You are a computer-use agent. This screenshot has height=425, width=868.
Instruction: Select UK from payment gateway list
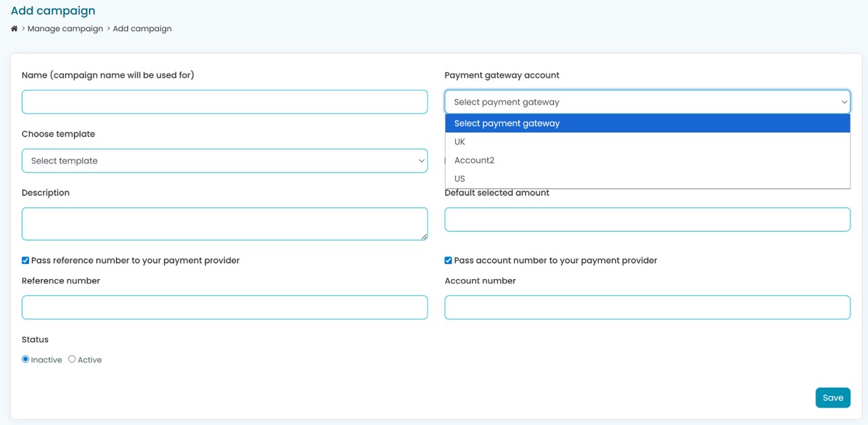460,142
